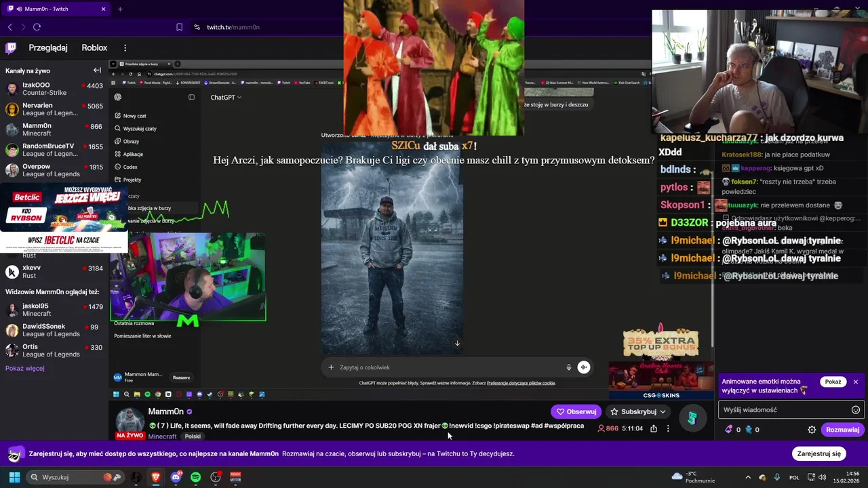The width and height of the screenshot is (868, 488).
Task: Click plus icon in ChatGPT input
Action: (331, 367)
